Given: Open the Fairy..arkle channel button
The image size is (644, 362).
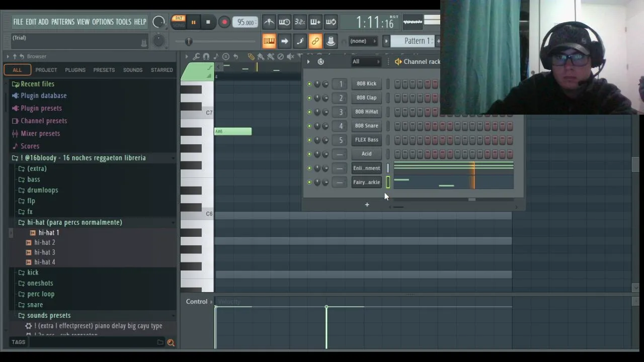Looking at the screenshot, I should [x=366, y=182].
